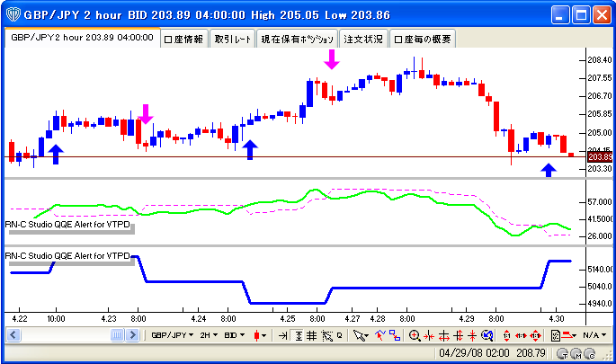Open the BID price type dropdown

click(234, 335)
